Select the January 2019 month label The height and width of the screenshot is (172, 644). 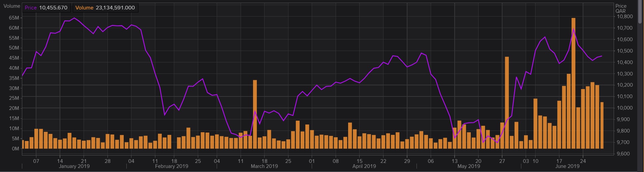click(x=74, y=166)
